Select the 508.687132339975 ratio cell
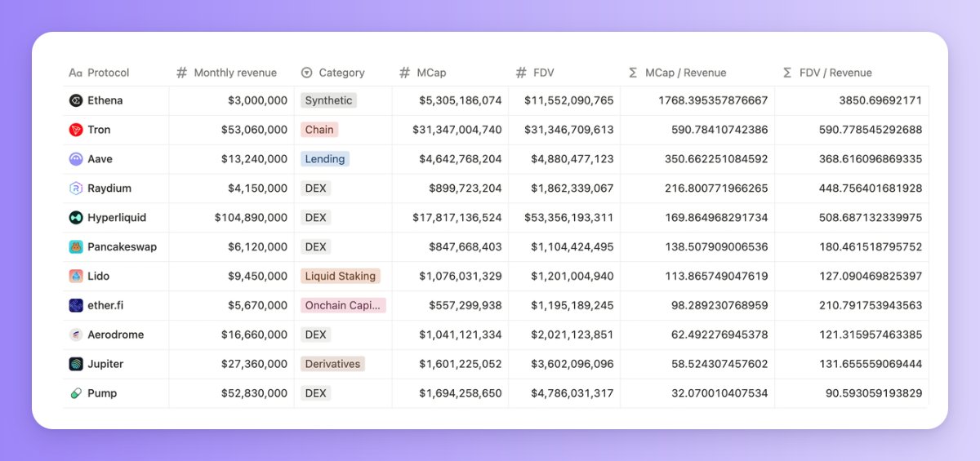 (852, 218)
